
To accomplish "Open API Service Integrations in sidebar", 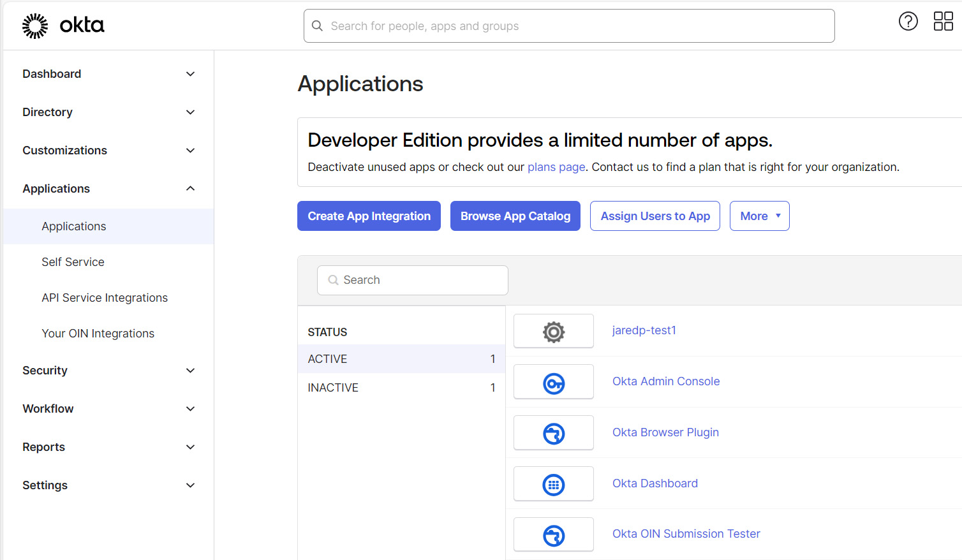I will pos(104,297).
